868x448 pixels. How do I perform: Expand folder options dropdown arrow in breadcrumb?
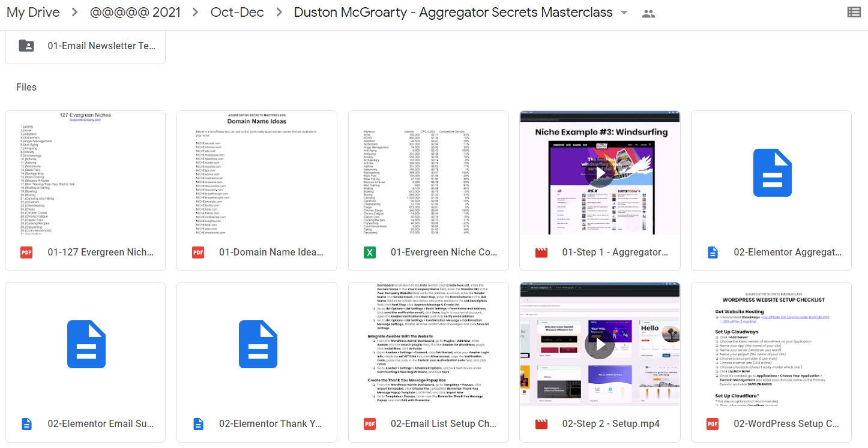coord(624,13)
